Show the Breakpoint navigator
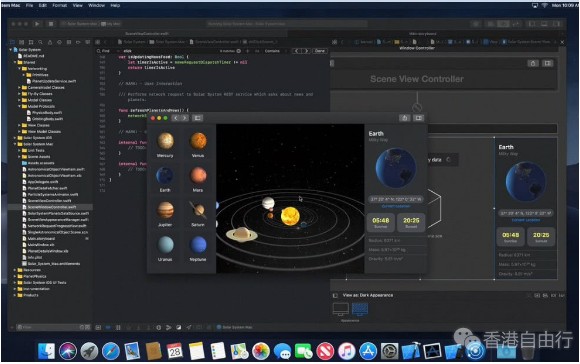Screen dimensions: 580x364 78,42
